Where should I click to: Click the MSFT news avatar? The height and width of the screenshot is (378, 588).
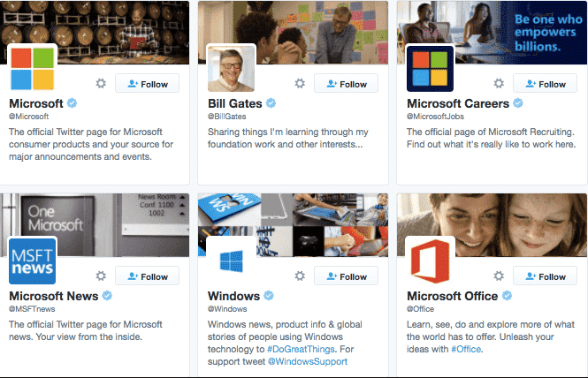point(32,261)
